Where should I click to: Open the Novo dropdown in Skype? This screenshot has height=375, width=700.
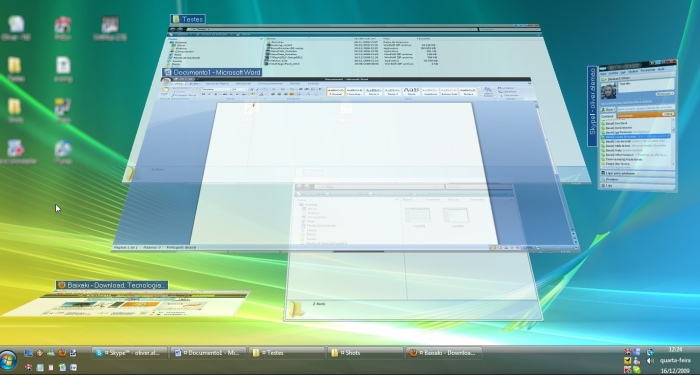608,109
